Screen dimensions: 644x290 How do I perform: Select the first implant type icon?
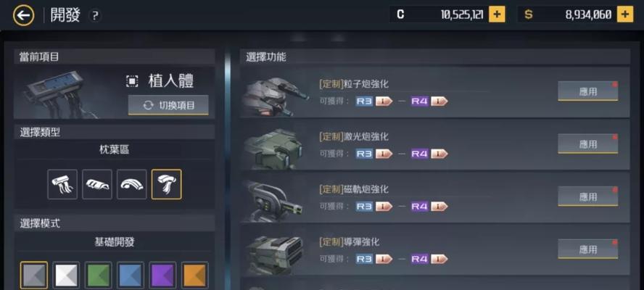click(62, 184)
